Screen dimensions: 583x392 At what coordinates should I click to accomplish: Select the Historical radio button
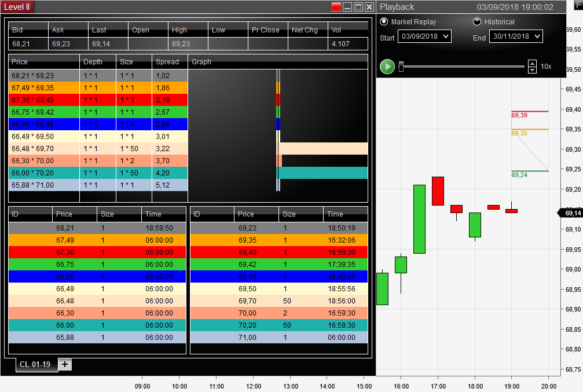476,21
